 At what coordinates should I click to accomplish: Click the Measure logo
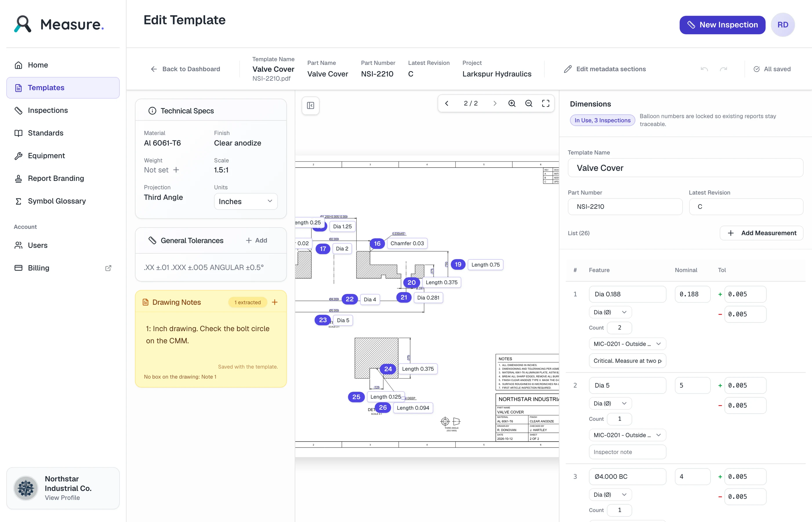coord(59,24)
